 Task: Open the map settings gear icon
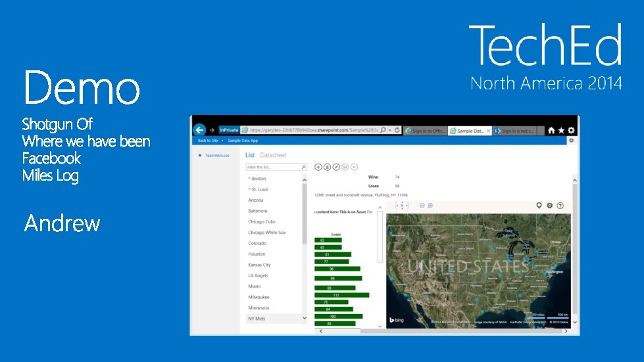tap(549, 206)
